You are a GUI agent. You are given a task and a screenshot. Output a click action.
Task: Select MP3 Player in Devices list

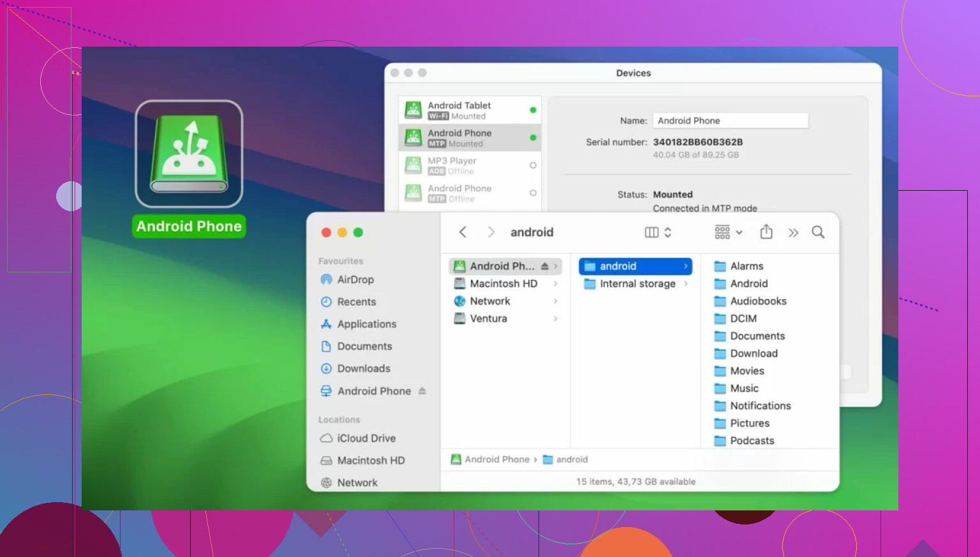click(470, 165)
